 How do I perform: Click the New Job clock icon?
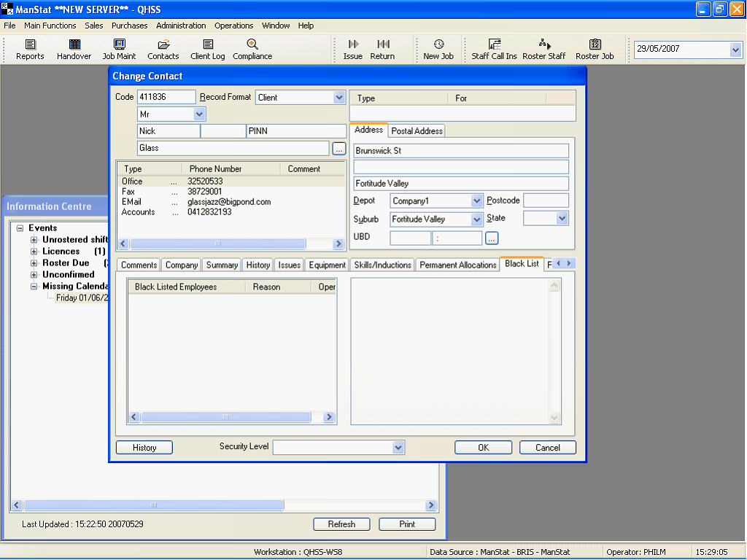(x=438, y=45)
